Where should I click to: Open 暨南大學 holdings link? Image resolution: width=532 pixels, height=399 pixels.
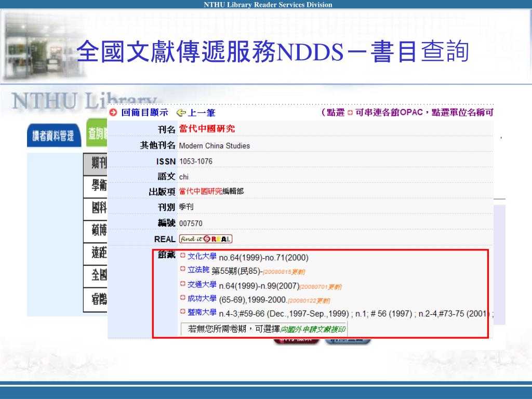pyautogui.click(x=202, y=312)
